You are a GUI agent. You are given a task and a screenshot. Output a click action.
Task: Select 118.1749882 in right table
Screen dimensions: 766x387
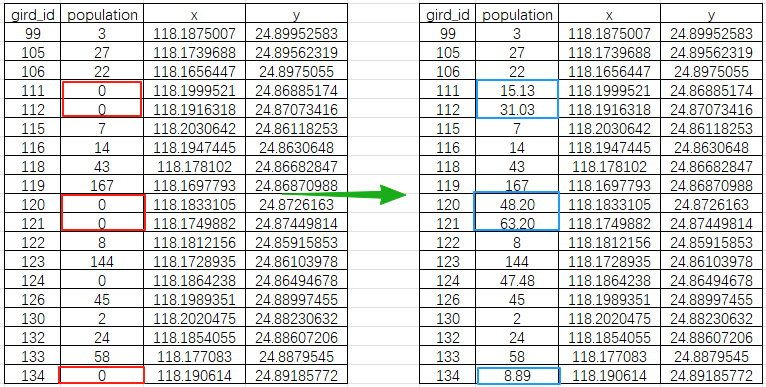(609, 223)
